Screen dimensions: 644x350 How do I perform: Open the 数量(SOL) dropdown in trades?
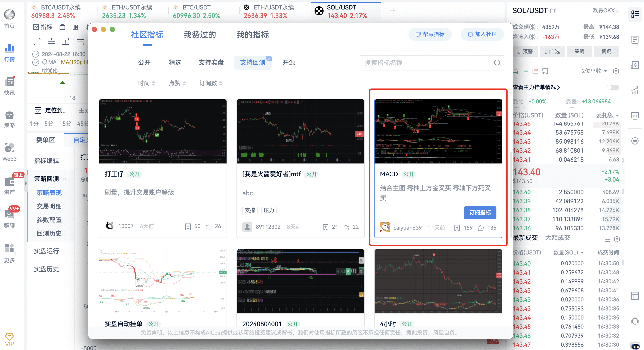(568, 252)
